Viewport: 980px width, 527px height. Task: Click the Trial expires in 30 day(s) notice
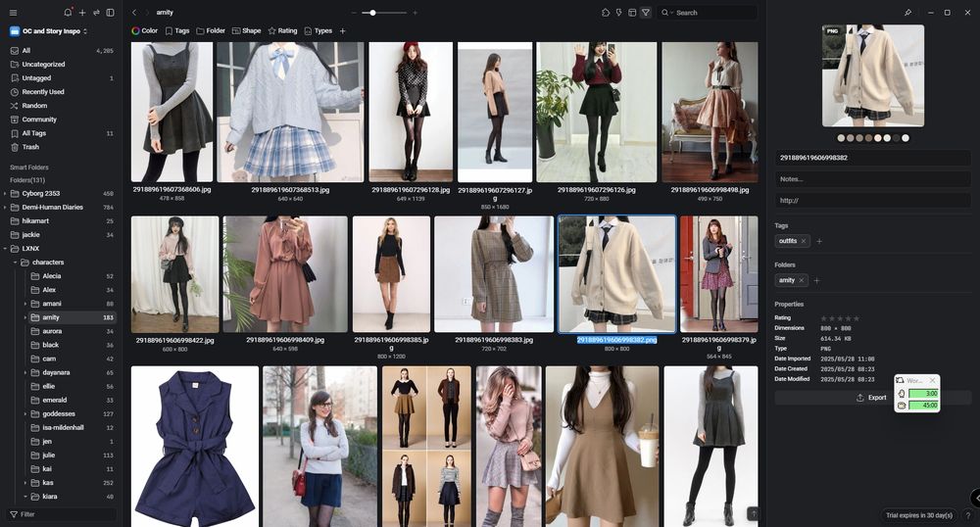point(919,515)
